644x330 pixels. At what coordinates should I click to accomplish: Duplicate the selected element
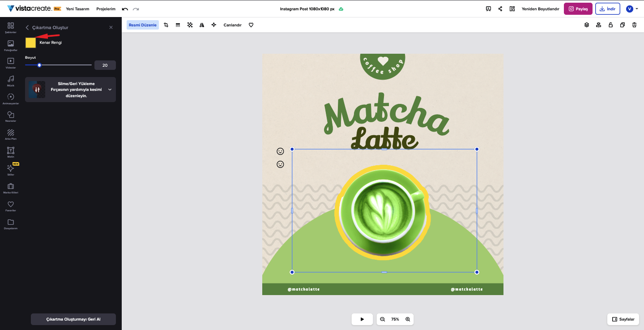622,25
